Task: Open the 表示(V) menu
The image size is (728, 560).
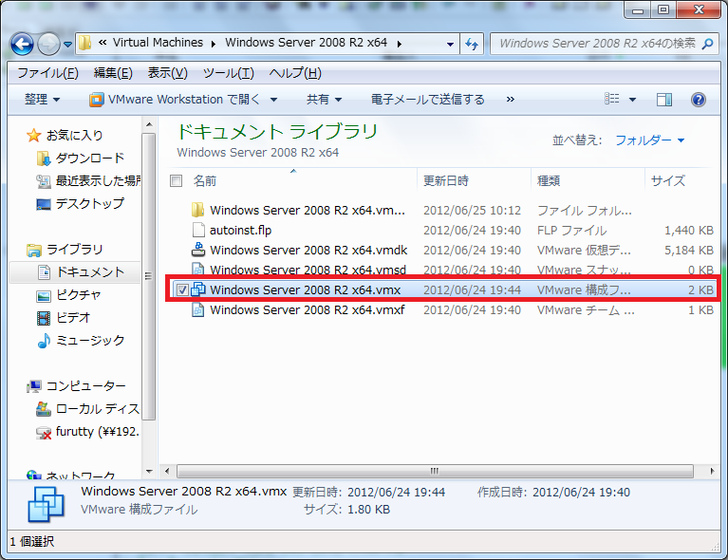Action: click(168, 73)
